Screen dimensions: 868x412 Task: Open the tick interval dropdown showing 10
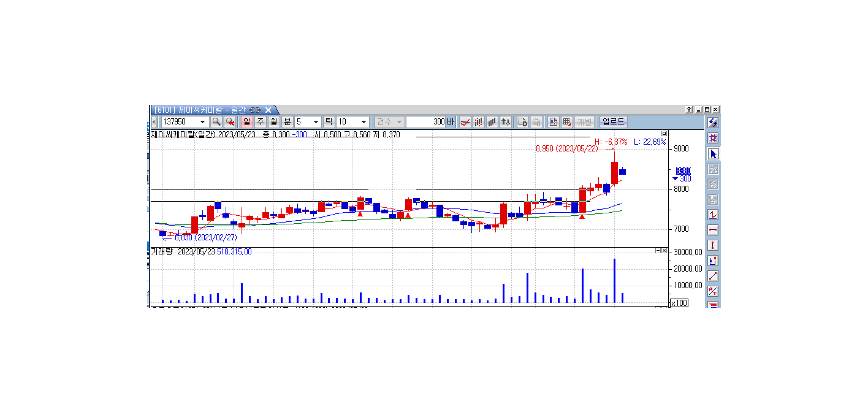click(364, 122)
